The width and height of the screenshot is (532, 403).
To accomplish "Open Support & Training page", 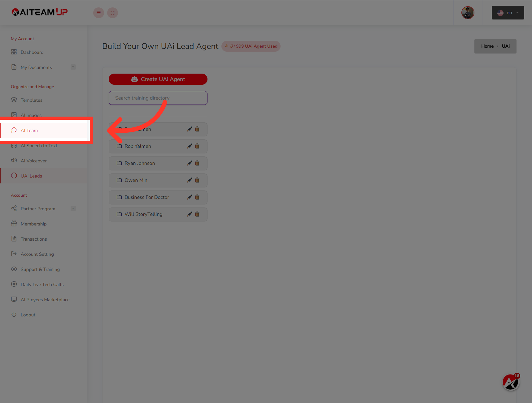I will coord(43,269).
